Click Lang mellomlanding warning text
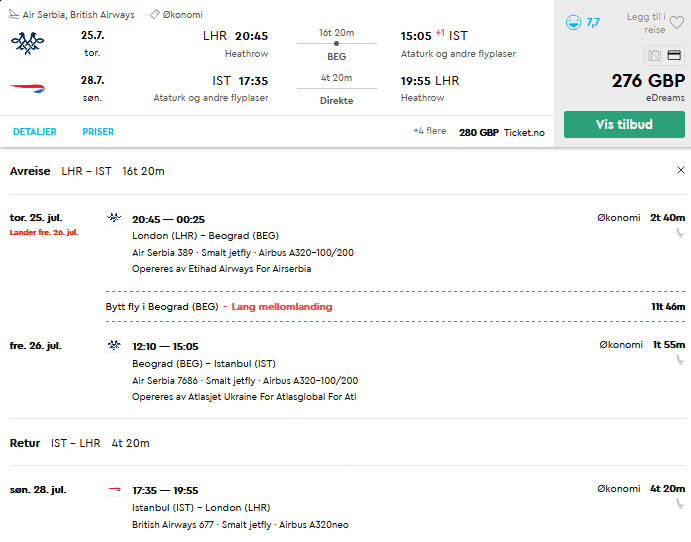Screen dimensions: 691x542 pyautogui.click(x=282, y=307)
